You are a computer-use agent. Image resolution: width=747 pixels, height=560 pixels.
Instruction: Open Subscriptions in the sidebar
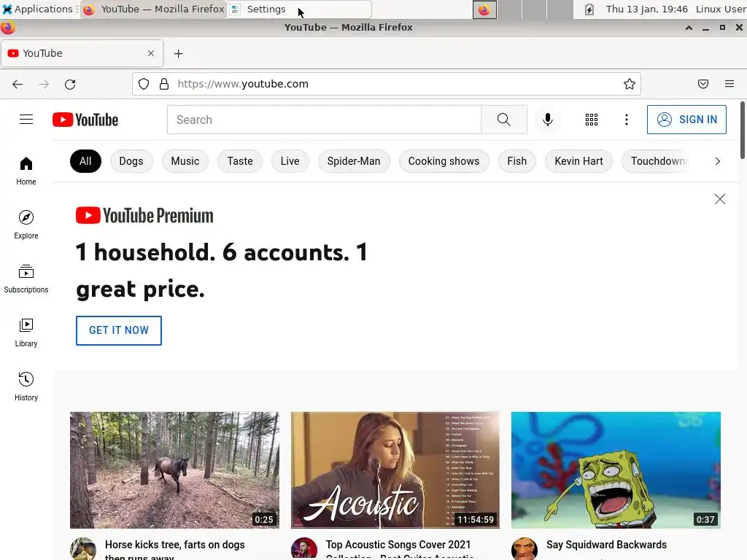tap(26, 279)
